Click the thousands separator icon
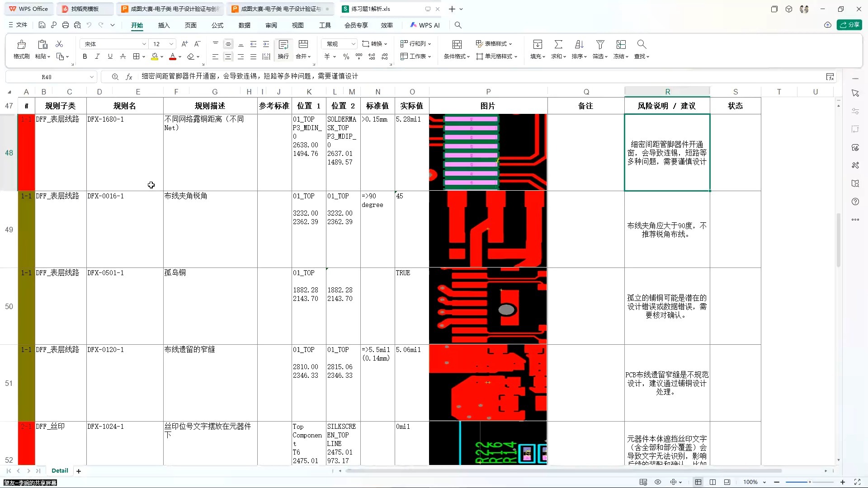The image size is (868, 488). [359, 56]
